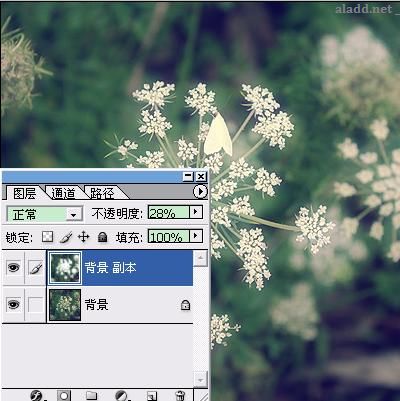400x401 pixels.
Task: Select the 背景 副本 layer name
Action: click(110, 267)
